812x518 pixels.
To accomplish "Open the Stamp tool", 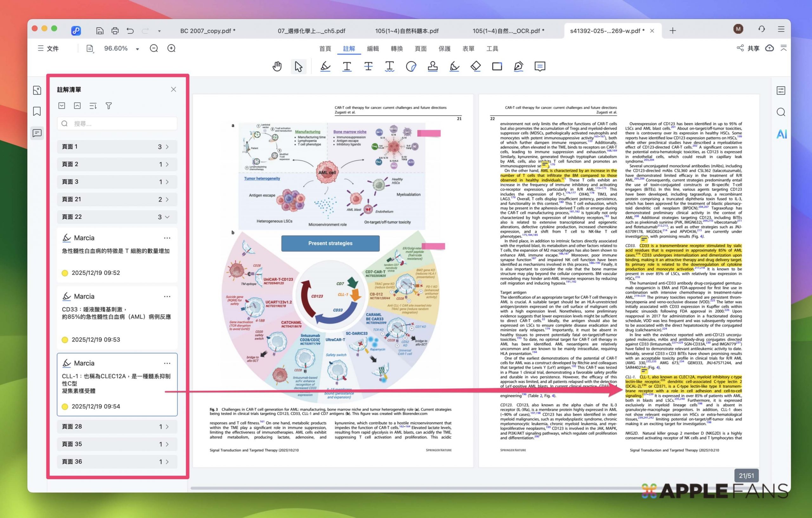I will [433, 66].
